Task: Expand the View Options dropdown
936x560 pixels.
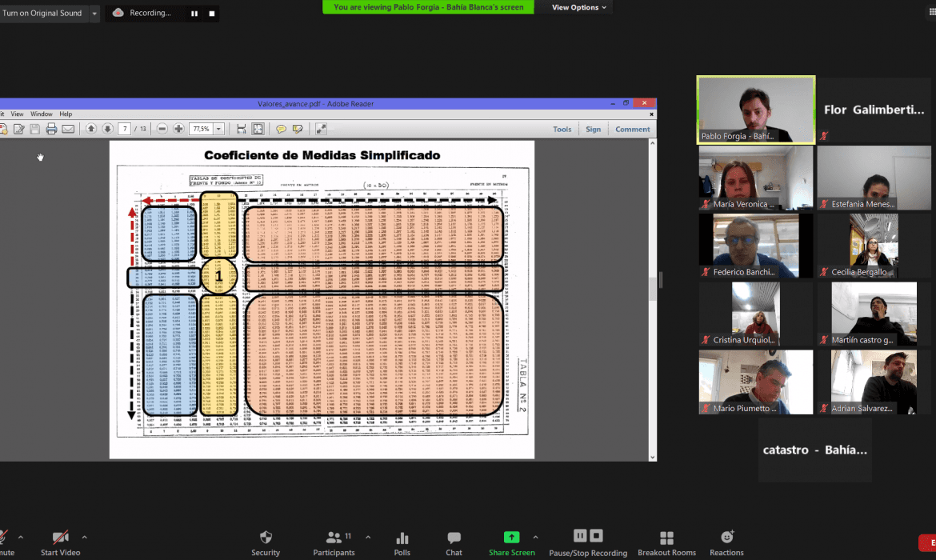Action: tap(579, 7)
